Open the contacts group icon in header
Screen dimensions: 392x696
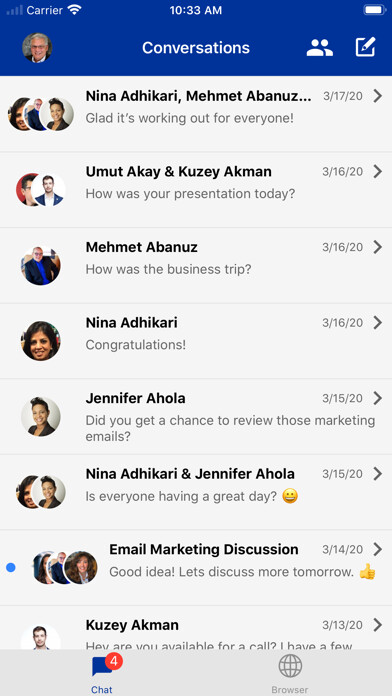[x=320, y=47]
